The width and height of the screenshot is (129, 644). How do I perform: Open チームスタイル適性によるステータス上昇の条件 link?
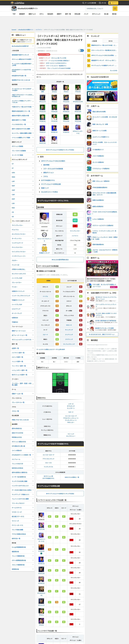click(51, 349)
